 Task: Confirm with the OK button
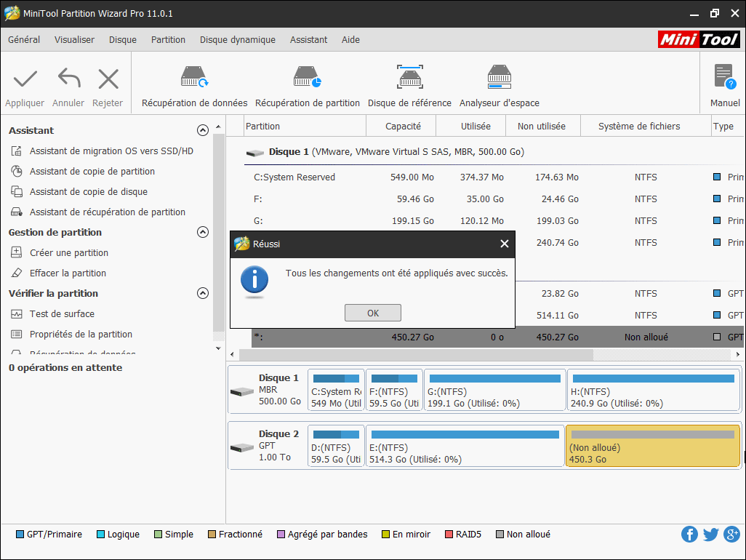click(x=372, y=313)
